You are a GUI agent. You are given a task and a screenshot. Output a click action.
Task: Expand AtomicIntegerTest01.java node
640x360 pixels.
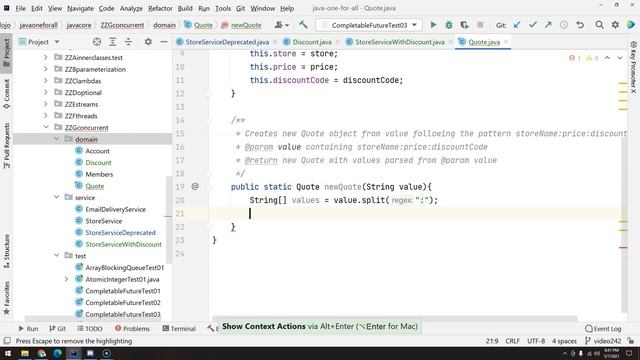[67, 279]
